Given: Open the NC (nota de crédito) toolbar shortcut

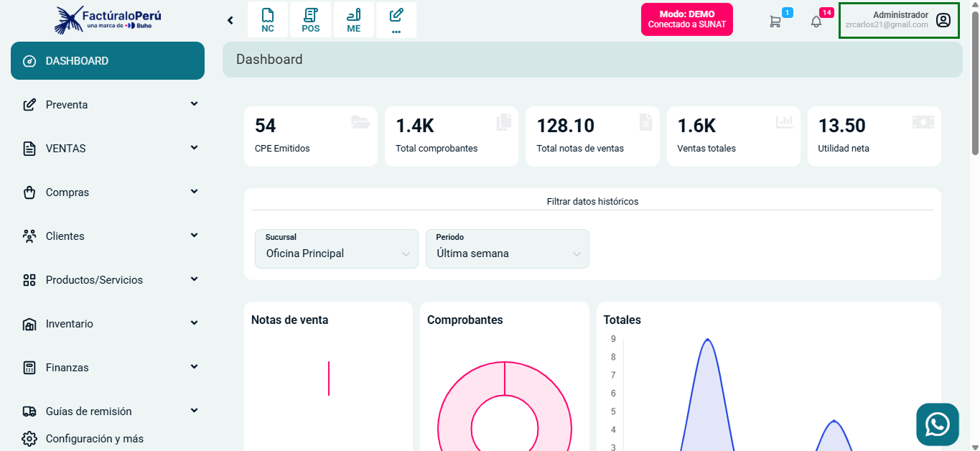Looking at the screenshot, I should tap(268, 19).
